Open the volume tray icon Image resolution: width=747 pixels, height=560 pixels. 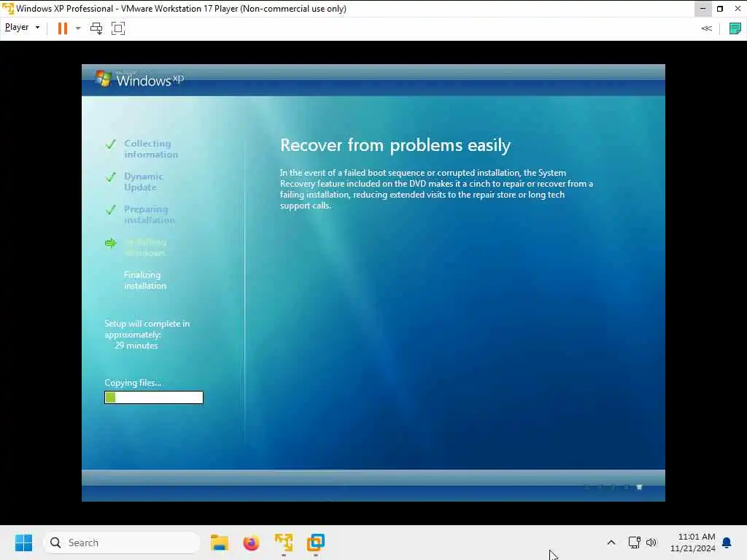coord(651,542)
